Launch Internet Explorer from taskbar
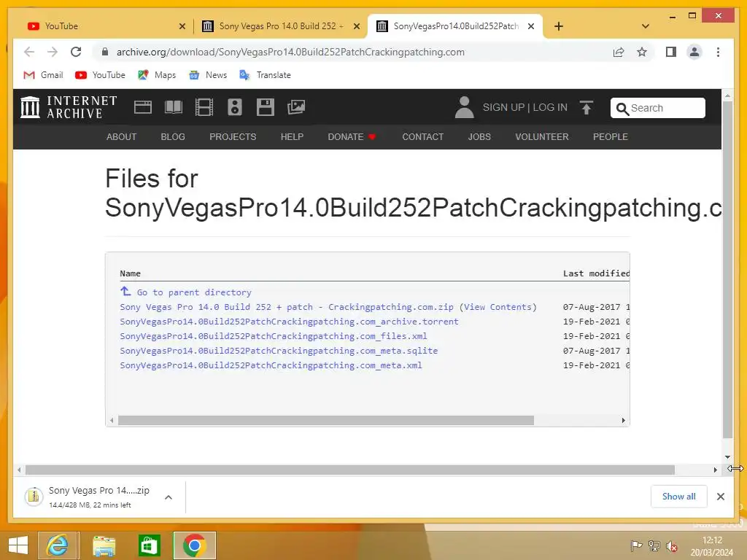The image size is (747, 560). pos(57,545)
